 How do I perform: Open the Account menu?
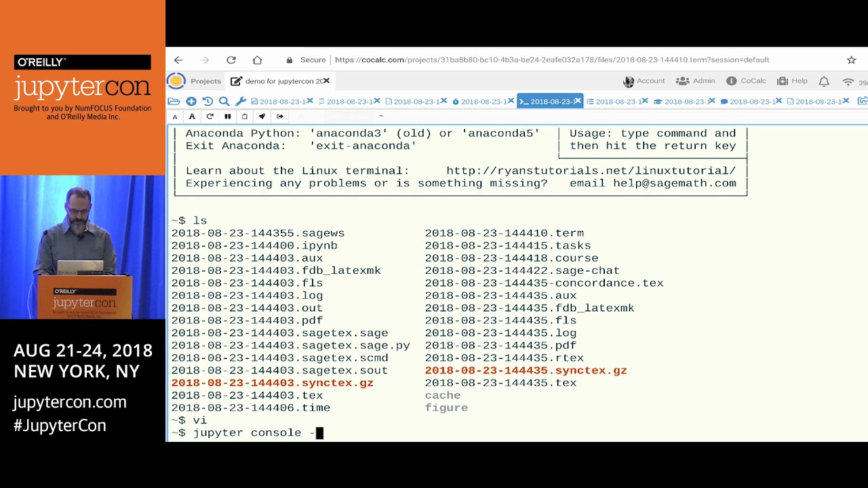click(x=644, y=81)
